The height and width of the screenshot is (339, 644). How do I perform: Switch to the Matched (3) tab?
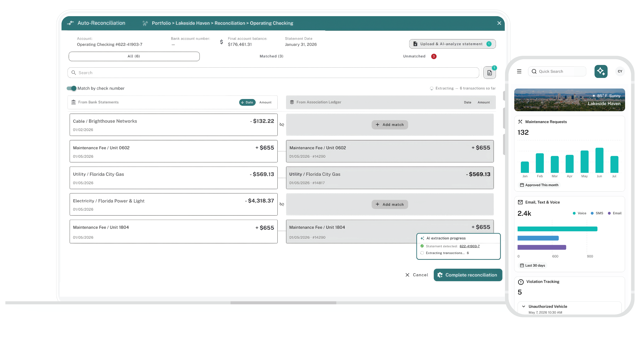(271, 56)
